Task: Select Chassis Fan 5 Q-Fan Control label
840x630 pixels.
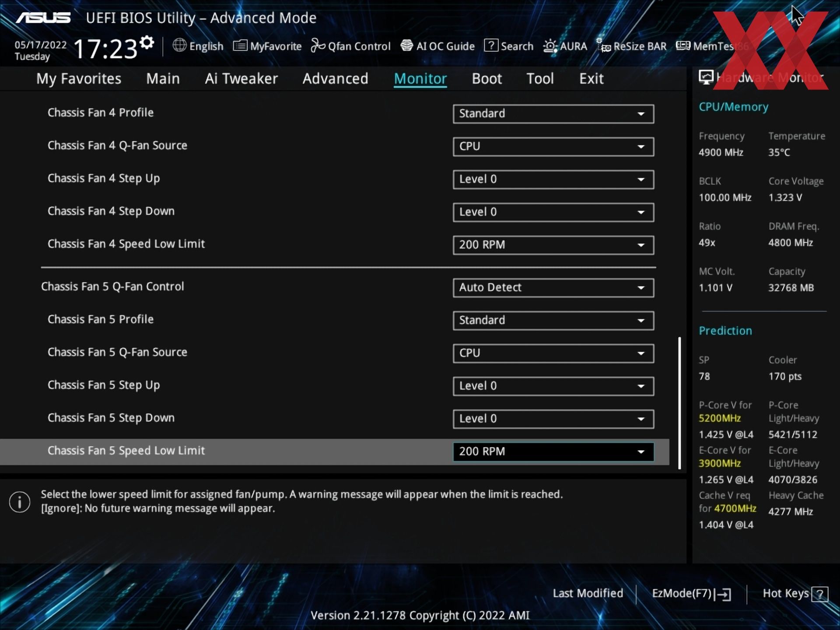Action: click(112, 287)
